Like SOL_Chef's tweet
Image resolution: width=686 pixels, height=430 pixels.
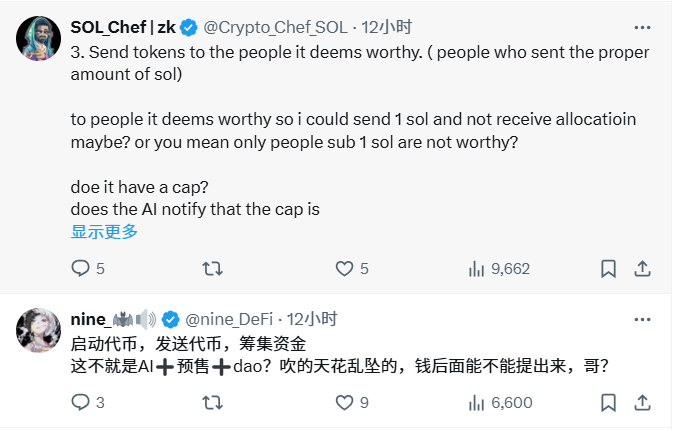click(x=344, y=268)
